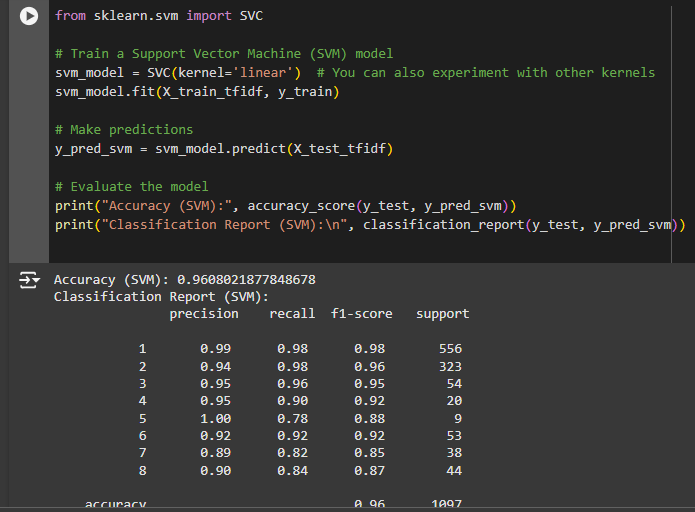Click the accuracy value 0.9608021877848678
Viewport: 695px width, 512px height.
click(246, 279)
